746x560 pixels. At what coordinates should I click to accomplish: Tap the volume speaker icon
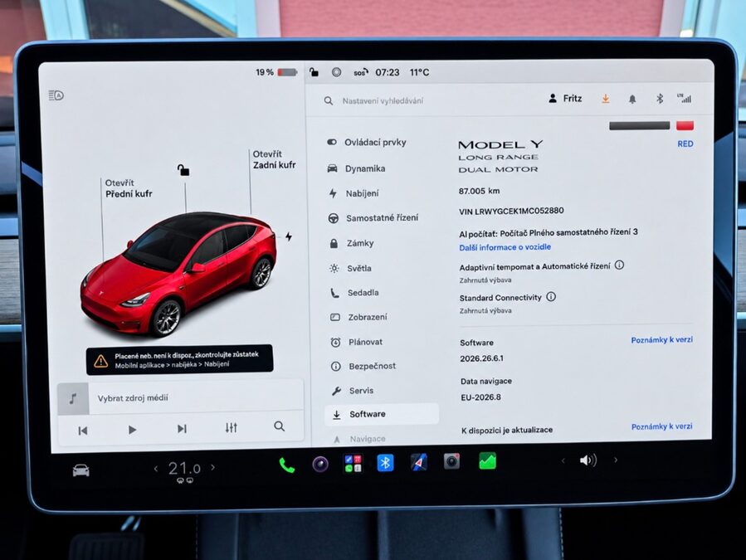[x=588, y=460]
